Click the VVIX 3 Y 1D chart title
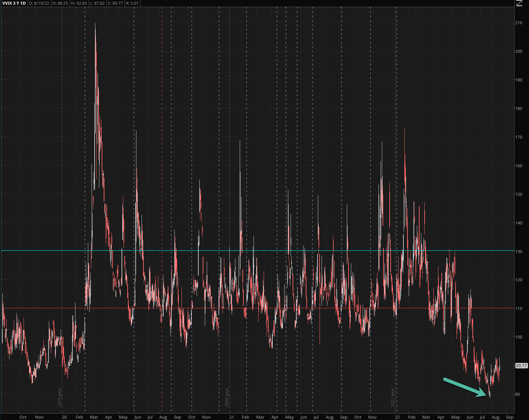529x420 pixels. (x=14, y=3)
